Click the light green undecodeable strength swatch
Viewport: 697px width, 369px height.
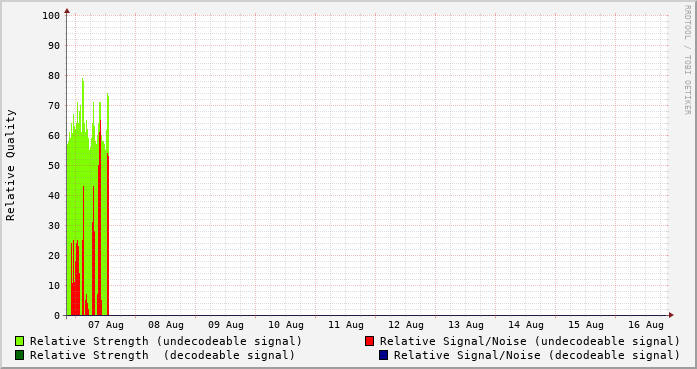tap(19, 341)
